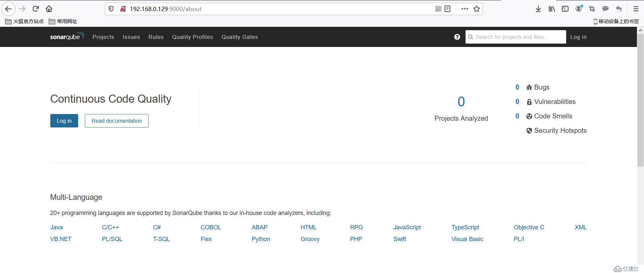Open the PL/SQL language link
The width and height of the screenshot is (644, 273).
point(112,239)
